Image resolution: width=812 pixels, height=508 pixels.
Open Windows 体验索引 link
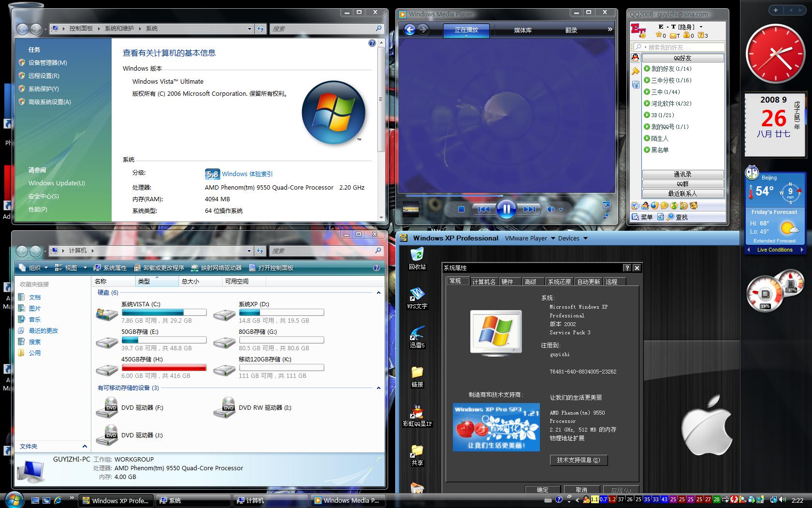(247, 174)
